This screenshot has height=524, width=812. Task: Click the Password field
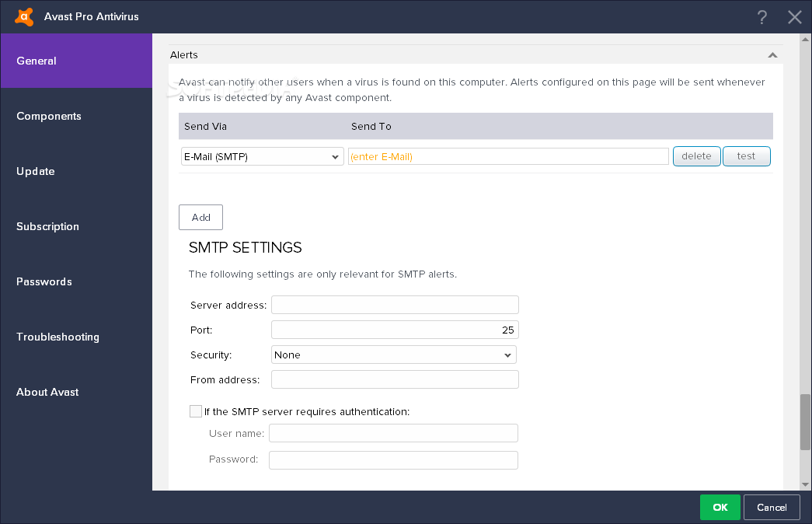click(x=394, y=460)
